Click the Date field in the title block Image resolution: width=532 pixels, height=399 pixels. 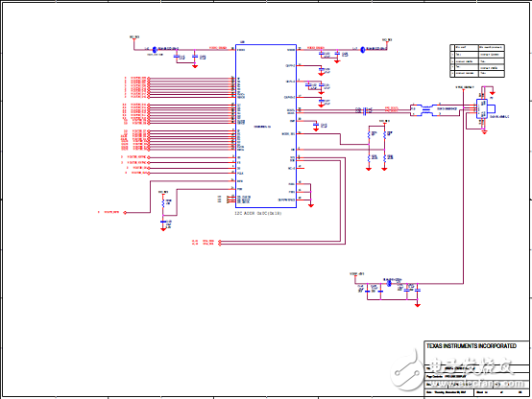(448, 392)
